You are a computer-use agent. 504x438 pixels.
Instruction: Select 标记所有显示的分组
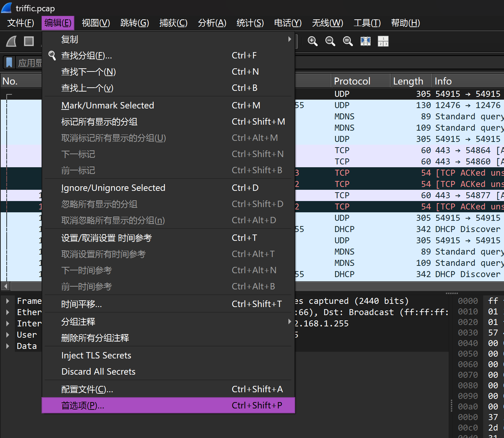pyautogui.click(x=168, y=121)
